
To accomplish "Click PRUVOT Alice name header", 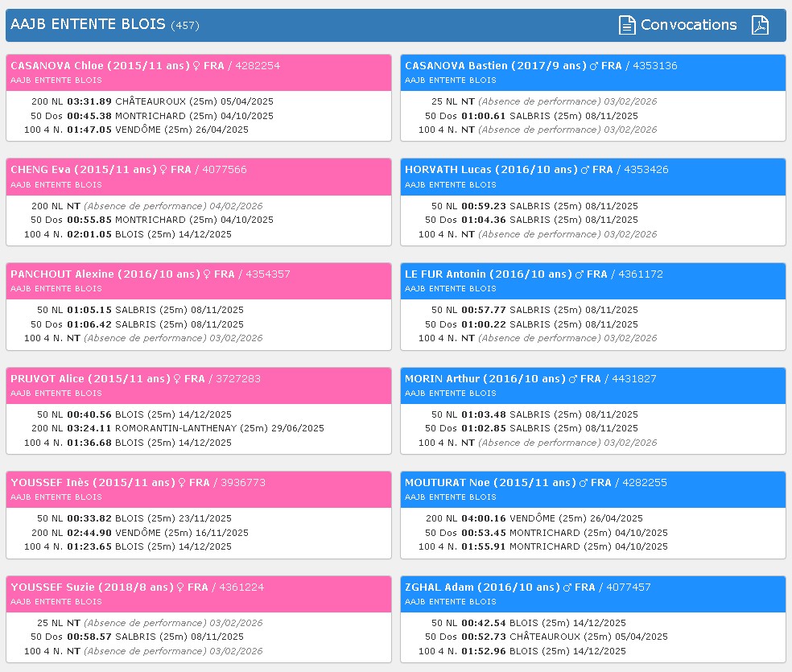I will [x=89, y=378].
